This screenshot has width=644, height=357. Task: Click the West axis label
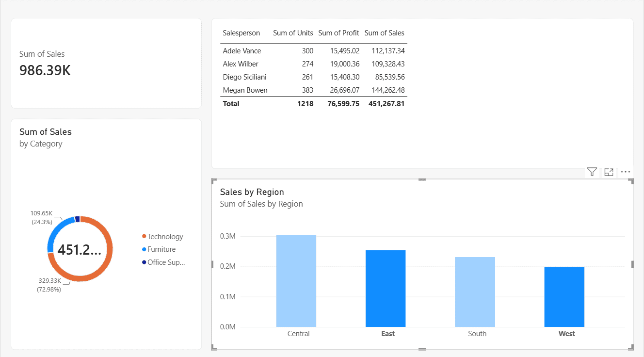(567, 334)
